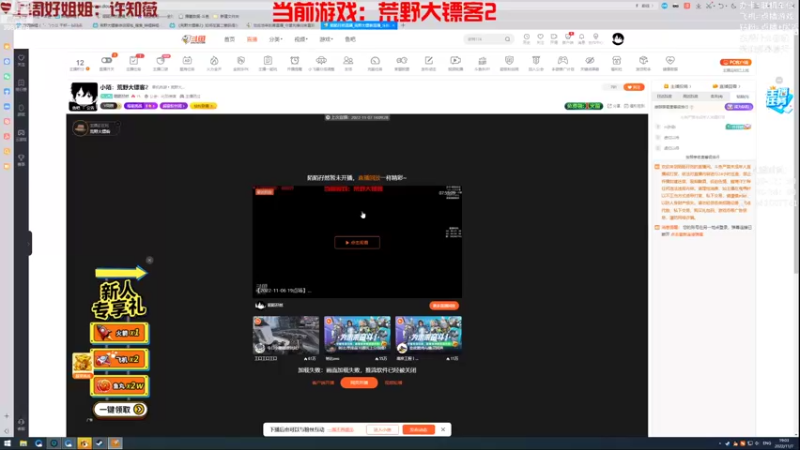The width and height of the screenshot is (800, 450).
Task: Open the Windows Start menu
Action: pyautogui.click(x=7, y=443)
